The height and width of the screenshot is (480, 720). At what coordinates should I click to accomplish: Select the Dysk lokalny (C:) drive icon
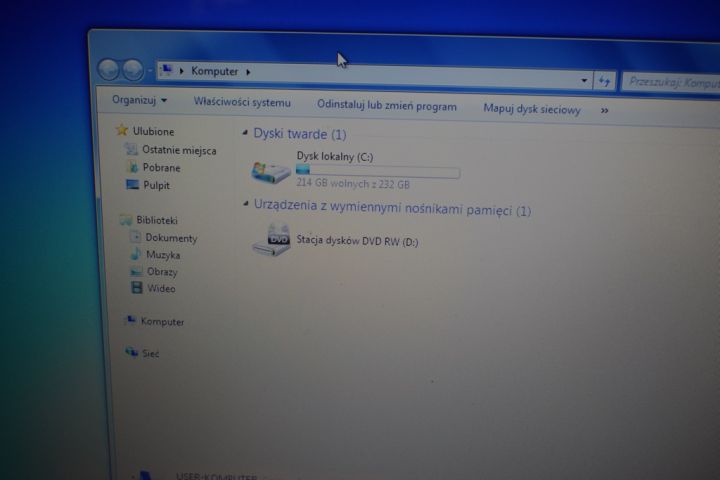(x=271, y=171)
